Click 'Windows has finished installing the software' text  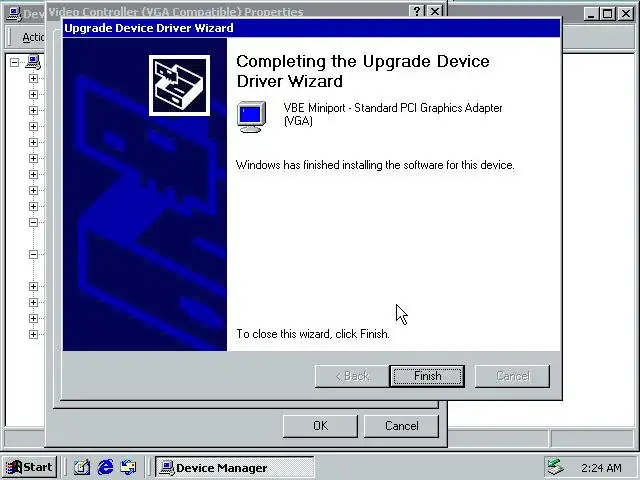tap(375, 165)
